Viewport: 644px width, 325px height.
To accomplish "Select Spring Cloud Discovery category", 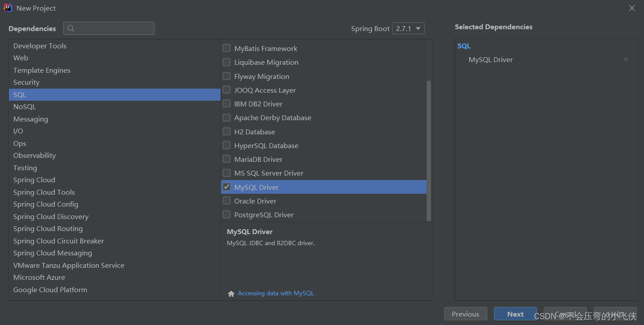I will coord(114,216).
